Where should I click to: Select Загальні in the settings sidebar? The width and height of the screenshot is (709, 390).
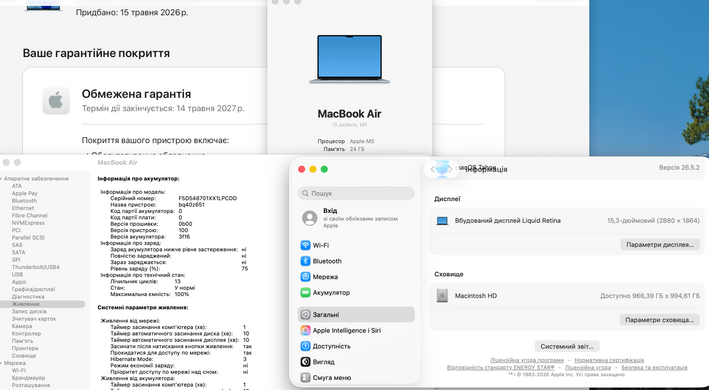coord(356,315)
